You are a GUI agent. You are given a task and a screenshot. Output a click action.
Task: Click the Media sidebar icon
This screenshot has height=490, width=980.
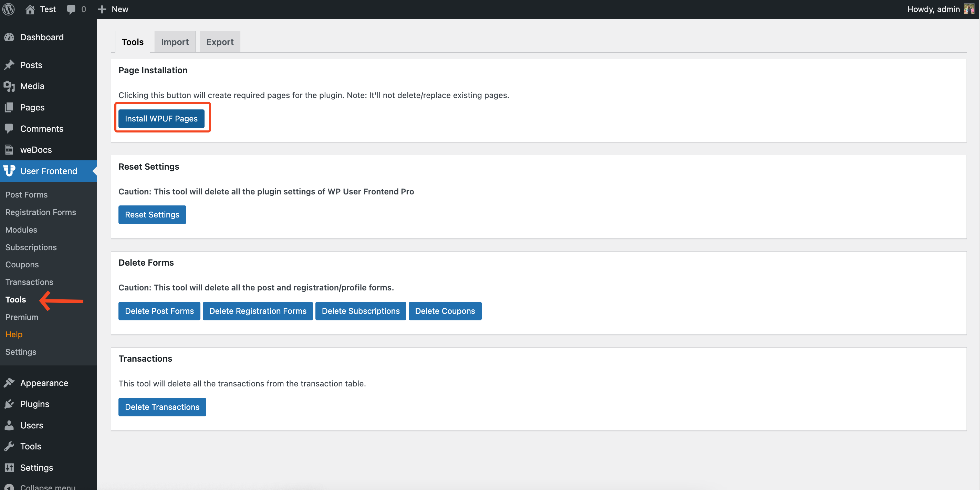(9, 86)
